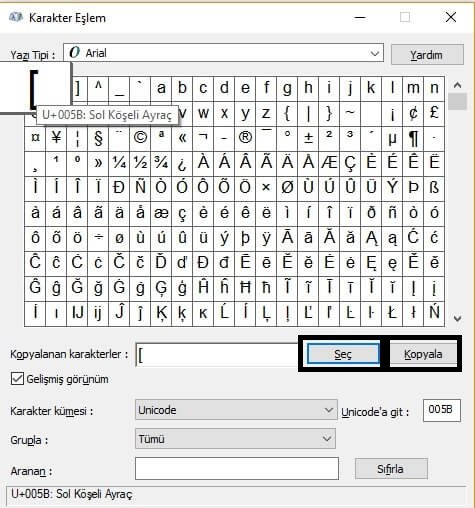Select the tilde ~ character
This screenshot has width=475, height=508.
point(350,113)
